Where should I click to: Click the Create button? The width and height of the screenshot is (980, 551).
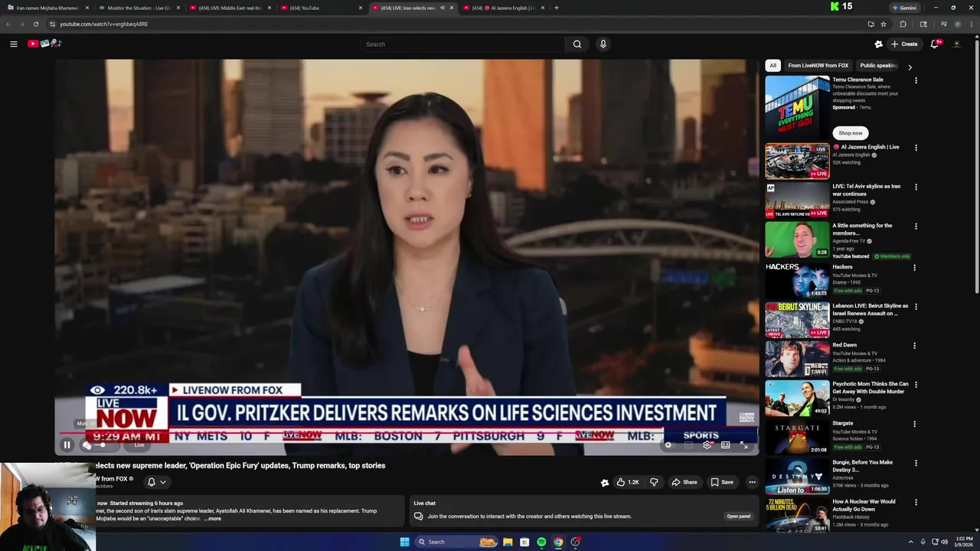click(x=903, y=44)
